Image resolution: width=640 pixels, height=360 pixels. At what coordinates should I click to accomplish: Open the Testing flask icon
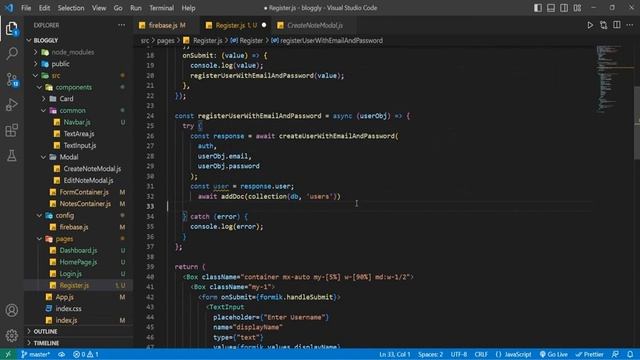[12, 156]
